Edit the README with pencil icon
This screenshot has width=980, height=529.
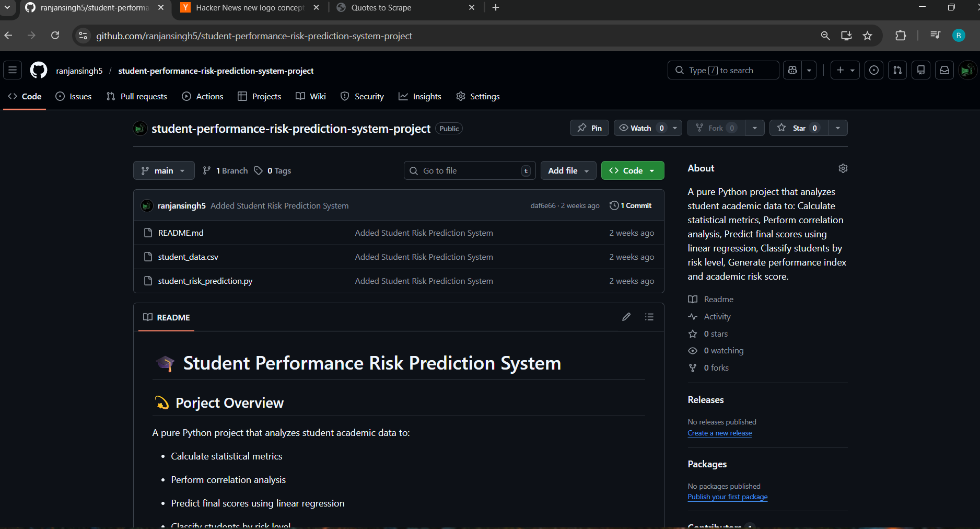click(626, 317)
